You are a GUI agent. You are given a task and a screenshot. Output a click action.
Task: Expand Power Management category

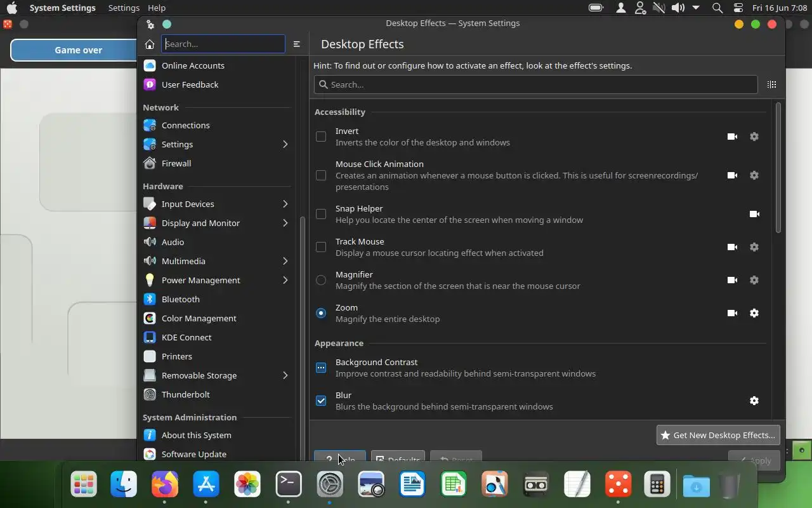[285, 280]
